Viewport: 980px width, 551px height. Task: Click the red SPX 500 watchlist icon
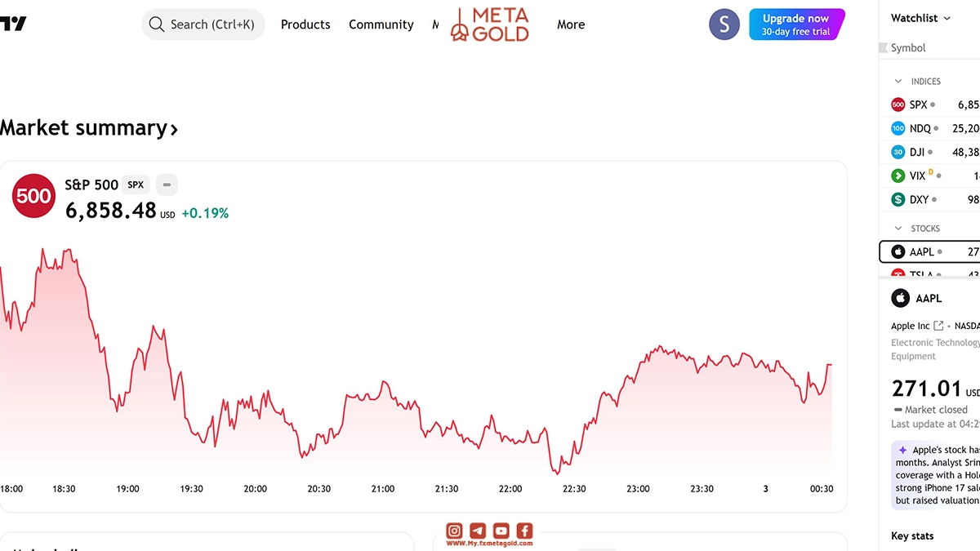(x=898, y=104)
